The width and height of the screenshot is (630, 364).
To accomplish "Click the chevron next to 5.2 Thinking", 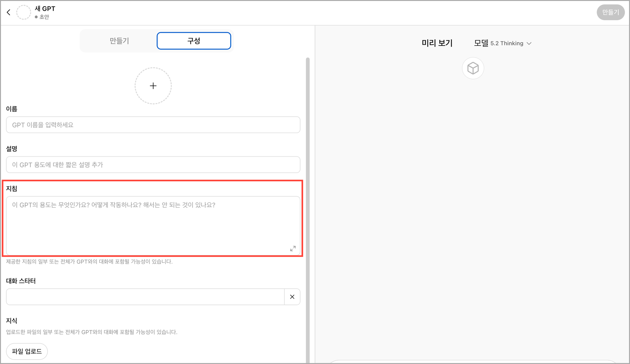I will pyautogui.click(x=529, y=43).
